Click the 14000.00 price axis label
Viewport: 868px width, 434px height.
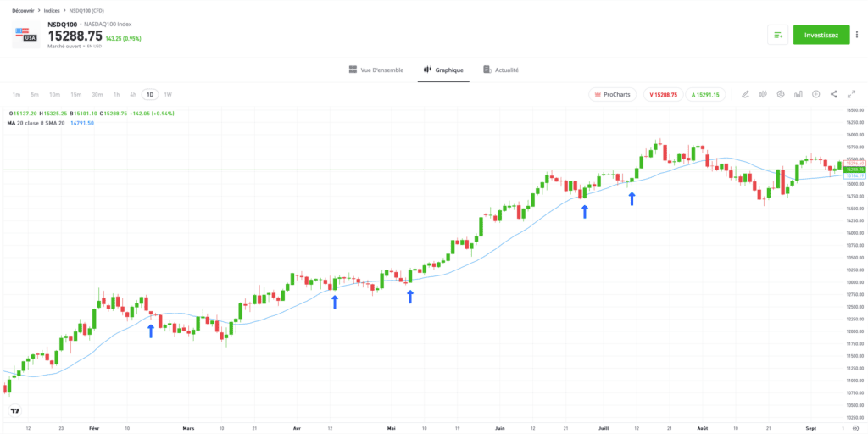[854, 233]
